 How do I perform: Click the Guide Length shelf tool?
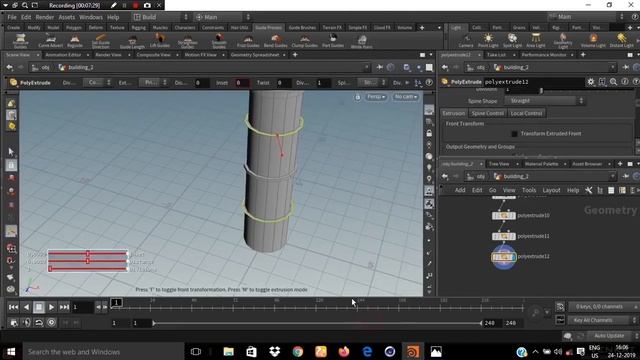click(132, 41)
